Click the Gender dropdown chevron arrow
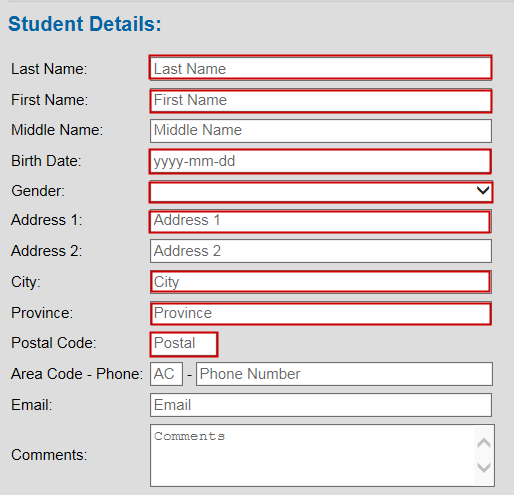514x495 pixels. 483,191
